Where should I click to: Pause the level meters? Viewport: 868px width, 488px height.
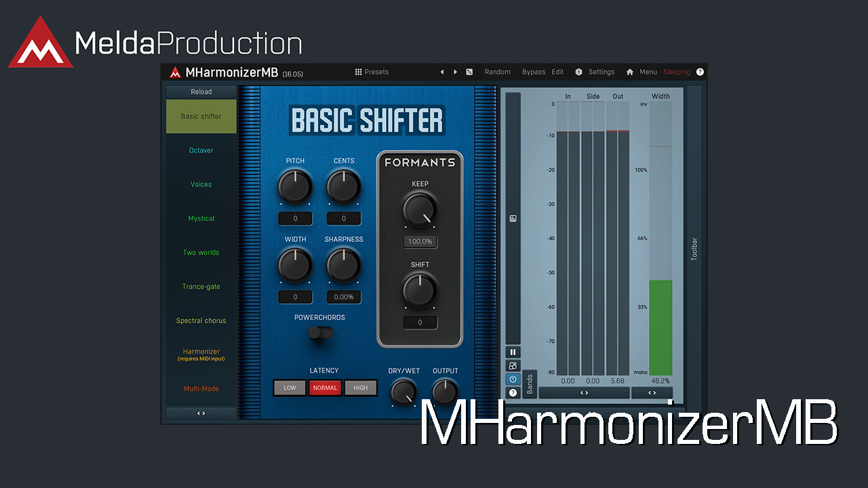(x=513, y=352)
